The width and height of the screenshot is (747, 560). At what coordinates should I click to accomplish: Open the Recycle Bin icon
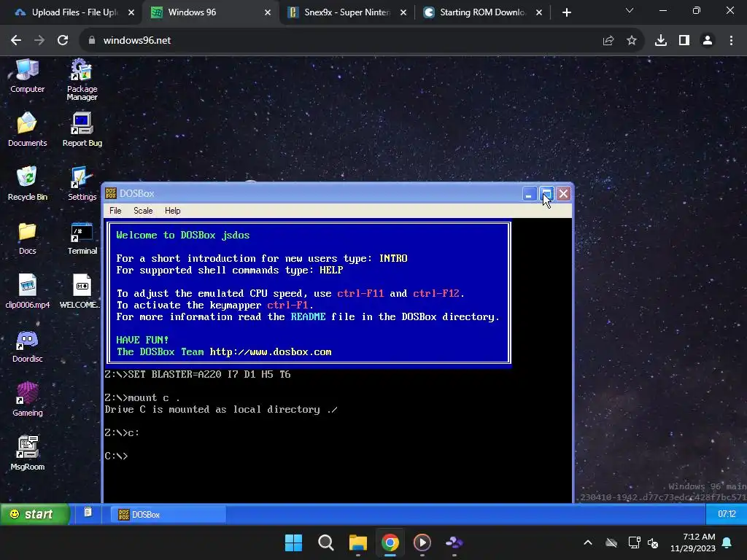click(x=27, y=183)
